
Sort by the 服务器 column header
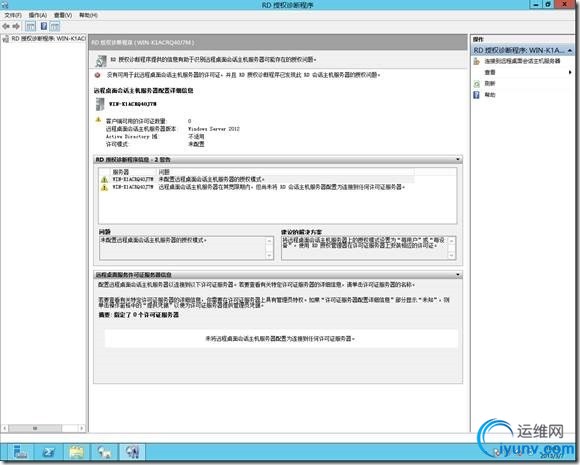click(121, 172)
